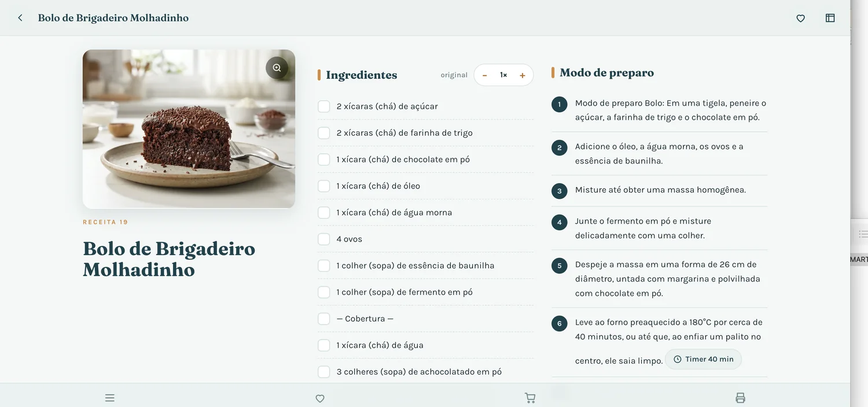Click the 'original' servings label

454,75
